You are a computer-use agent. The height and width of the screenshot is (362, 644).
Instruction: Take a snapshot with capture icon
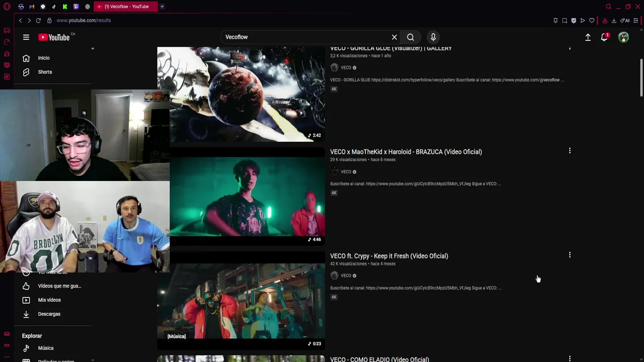565,21
